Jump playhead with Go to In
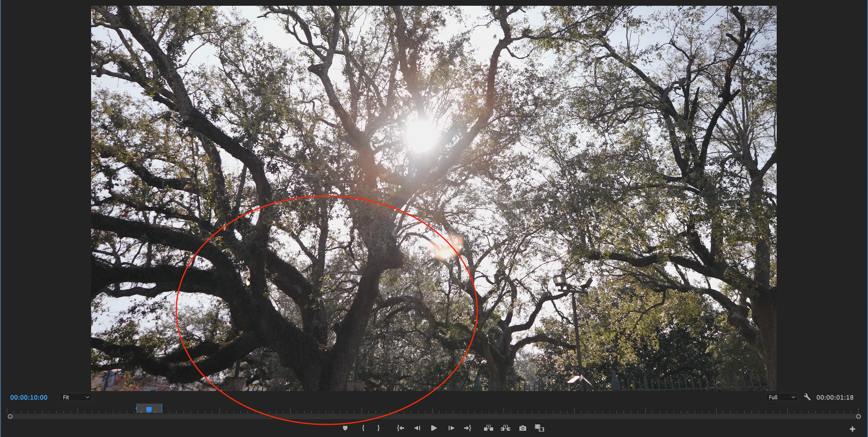Image resolution: width=868 pixels, height=437 pixels. click(401, 428)
